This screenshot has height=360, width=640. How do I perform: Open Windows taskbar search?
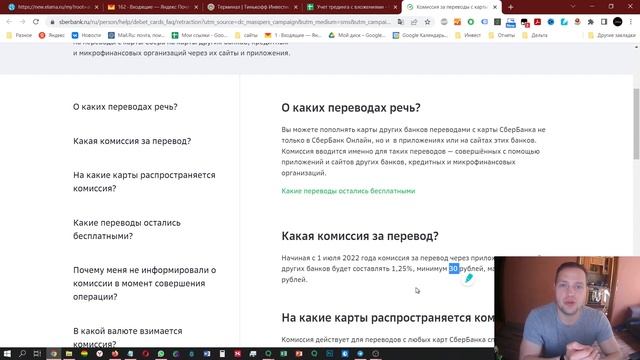point(22,353)
